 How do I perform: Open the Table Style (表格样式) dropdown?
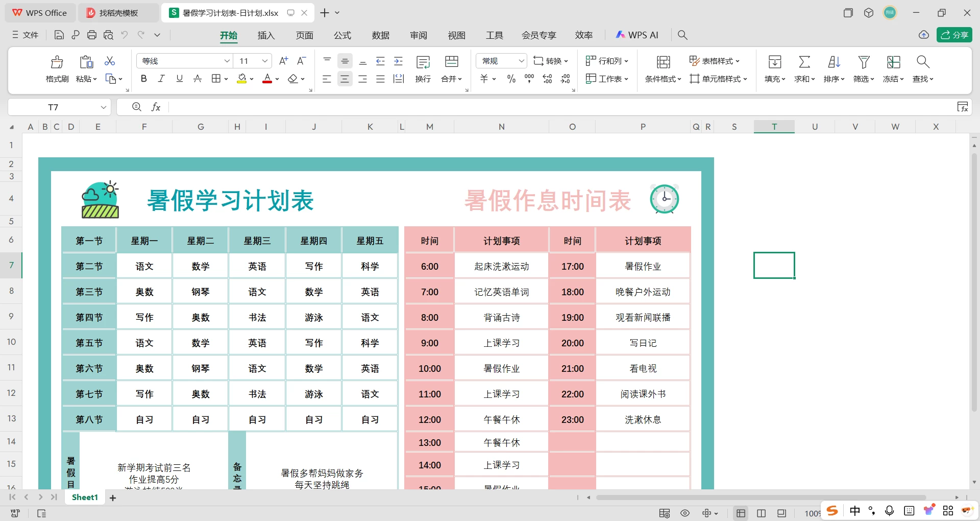715,61
